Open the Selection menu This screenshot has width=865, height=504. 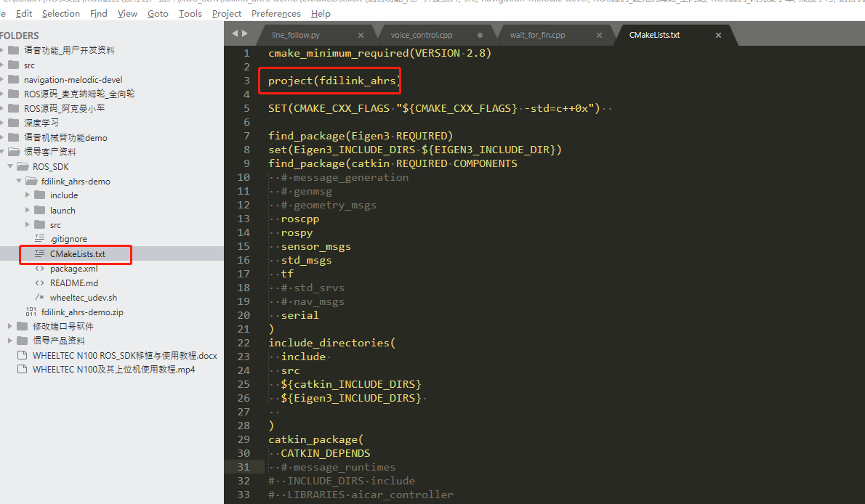[x=60, y=13]
